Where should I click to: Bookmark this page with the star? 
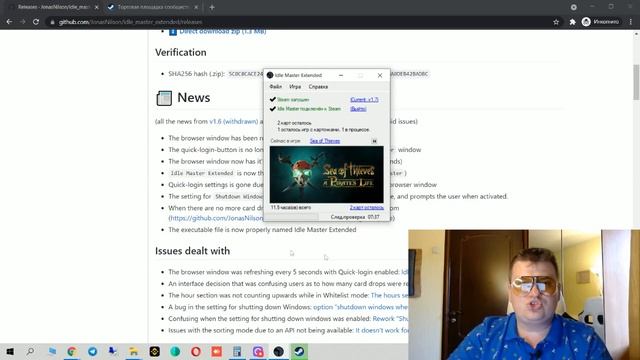click(556, 22)
